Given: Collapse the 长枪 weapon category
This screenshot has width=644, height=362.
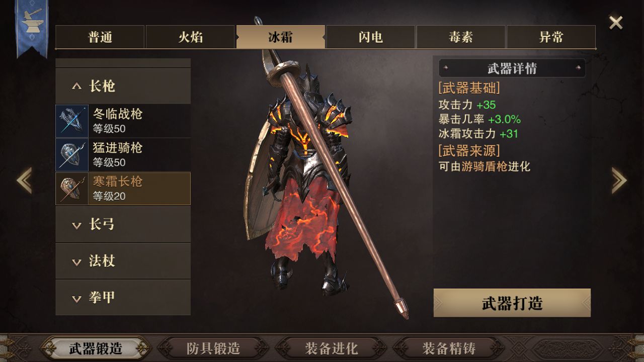Looking at the screenshot, I should coord(123,86).
